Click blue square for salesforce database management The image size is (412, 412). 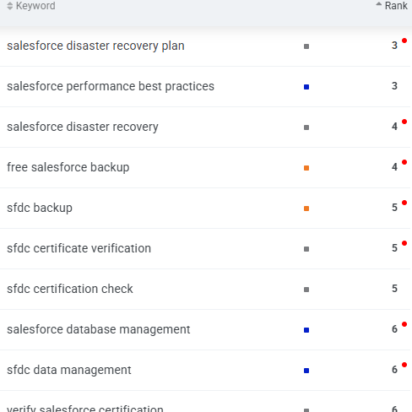click(306, 330)
